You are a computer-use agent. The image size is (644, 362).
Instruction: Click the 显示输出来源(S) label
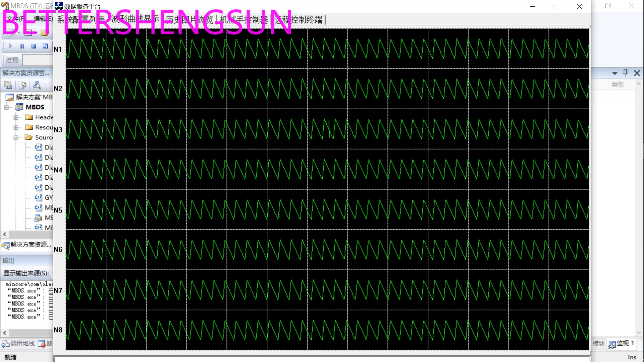click(26, 273)
